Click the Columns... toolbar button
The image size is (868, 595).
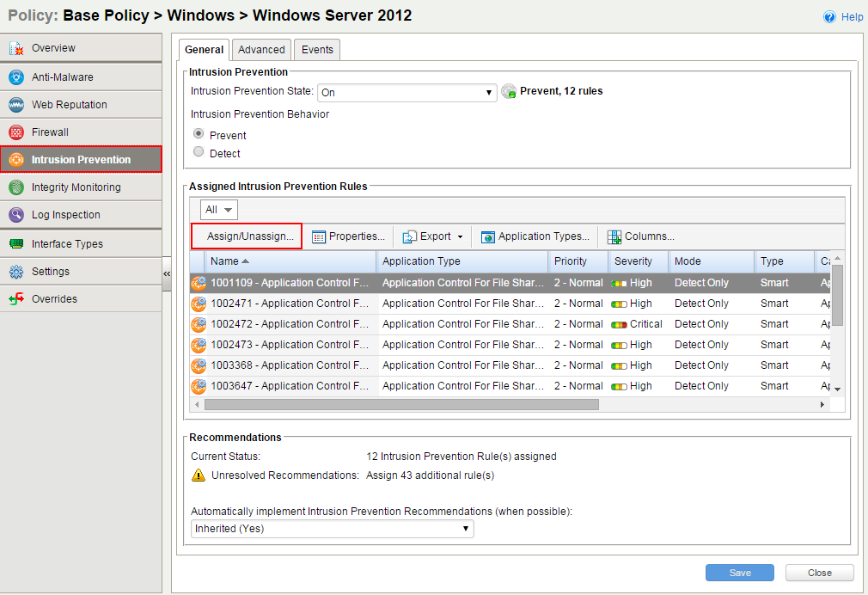click(x=641, y=236)
